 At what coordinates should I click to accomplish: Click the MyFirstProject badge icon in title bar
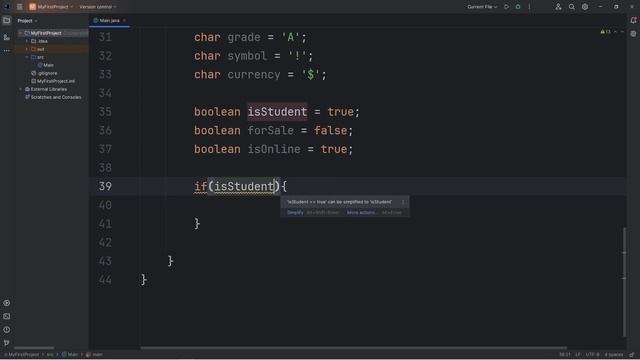[x=33, y=7]
